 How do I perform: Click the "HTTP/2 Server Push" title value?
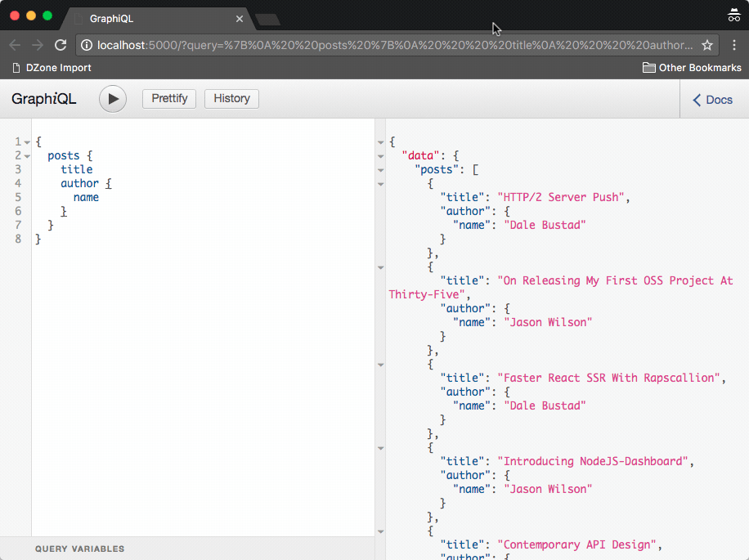pos(561,197)
